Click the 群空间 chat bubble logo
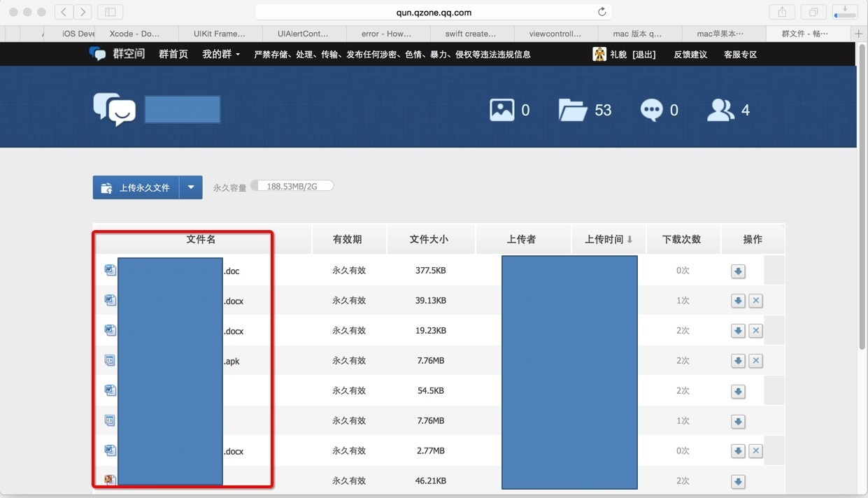The width and height of the screenshot is (868, 498). [x=97, y=54]
